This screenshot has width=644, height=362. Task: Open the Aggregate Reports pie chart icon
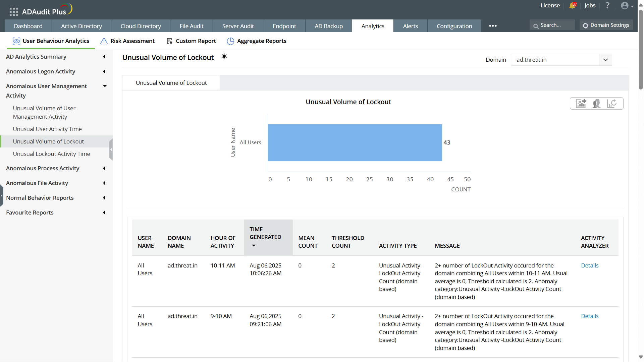tap(230, 41)
